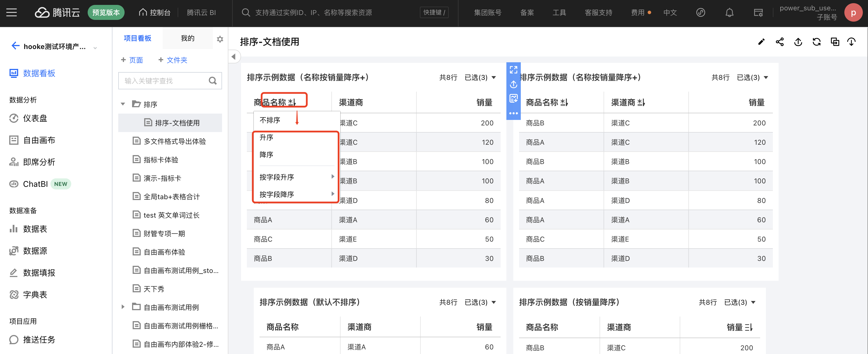Open settings gear next to 我的 tab
Screen dimensions: 868x354
[220, 39]
